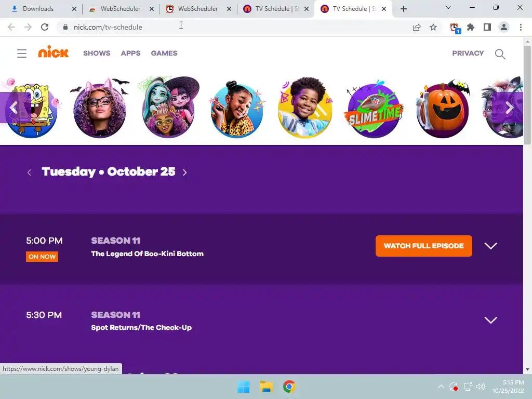Image resolution: width=532 pixels, height=399 pixels.
Task: Expand the 5:00 PM episode details
Action: 490,246
